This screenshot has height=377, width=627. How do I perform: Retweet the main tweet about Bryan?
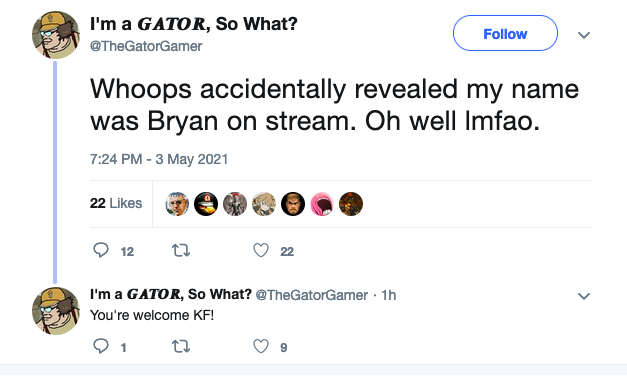tap(181, 251)
